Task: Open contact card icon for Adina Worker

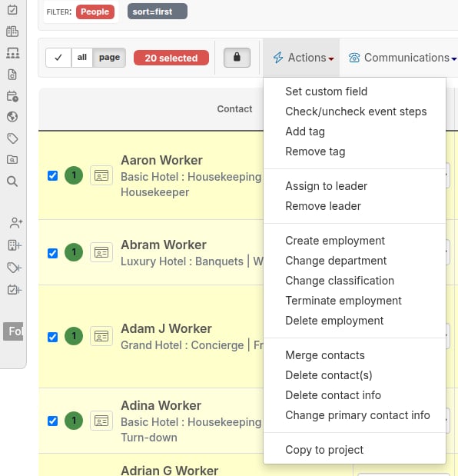Action: point(101,421)
